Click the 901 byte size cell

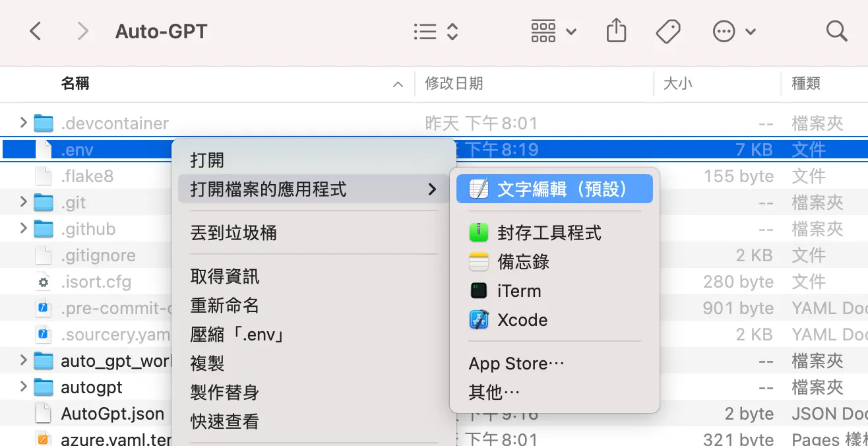click(x=738, y=308)
